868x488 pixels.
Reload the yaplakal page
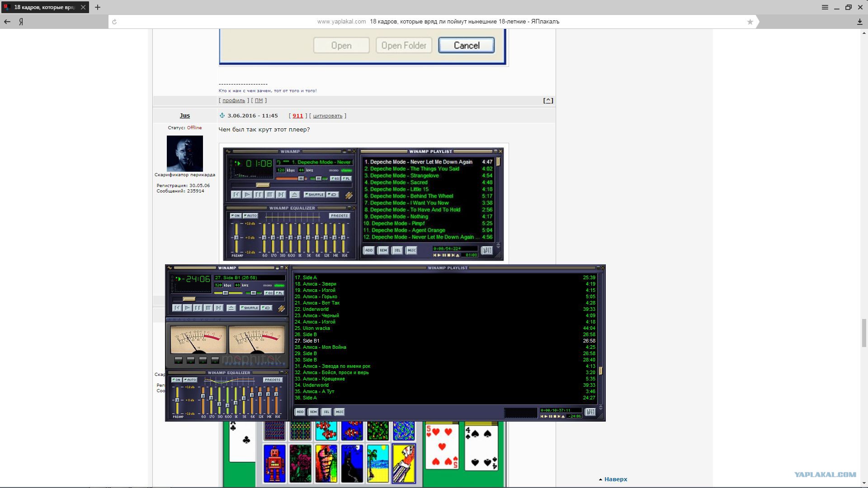click(114, 22)
